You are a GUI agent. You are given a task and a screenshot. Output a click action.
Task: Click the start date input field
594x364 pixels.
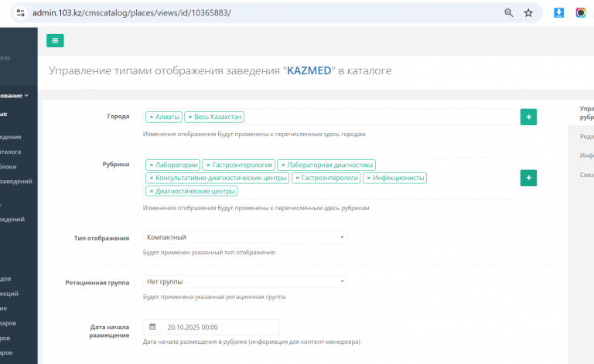[x=219, y=327]
